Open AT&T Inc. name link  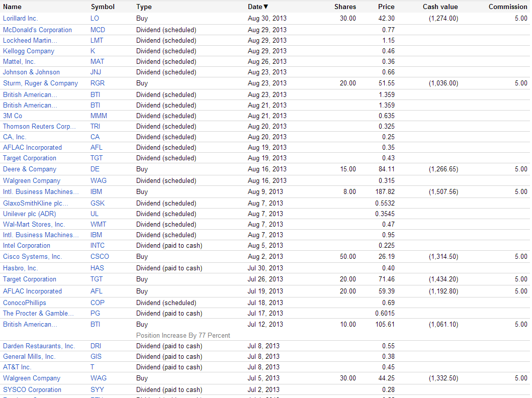click(x=17, y=367)
